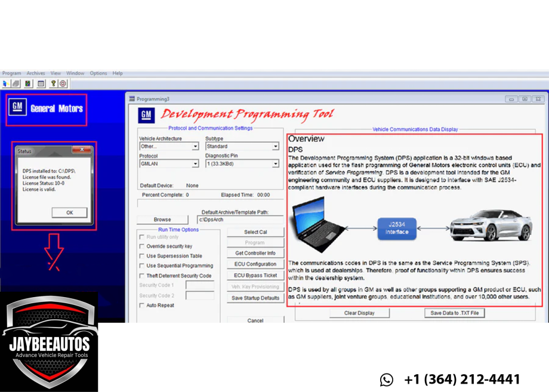The image size is (549, 392).
Task: Click the red target circle toolbar icon
Action: click(63, 84)
